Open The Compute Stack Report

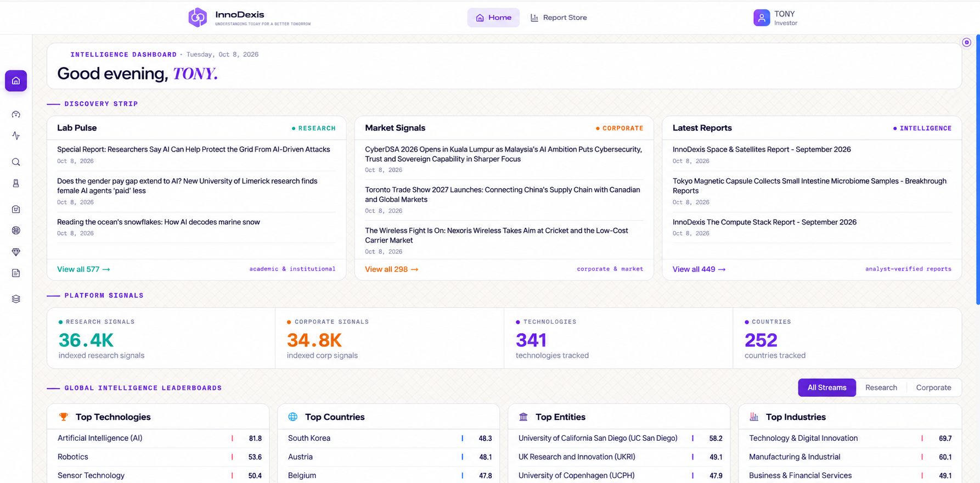tap(764, 222)
